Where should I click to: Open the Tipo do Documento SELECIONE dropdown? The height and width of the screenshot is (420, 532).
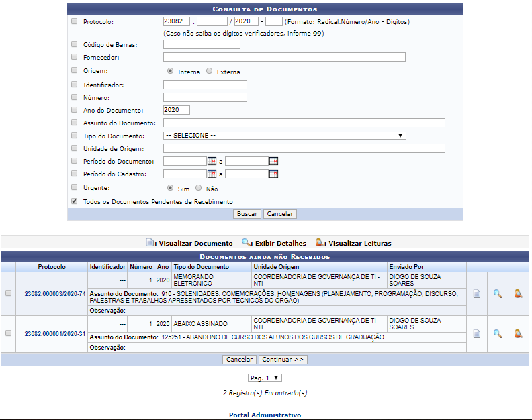[x=284, y=136]
